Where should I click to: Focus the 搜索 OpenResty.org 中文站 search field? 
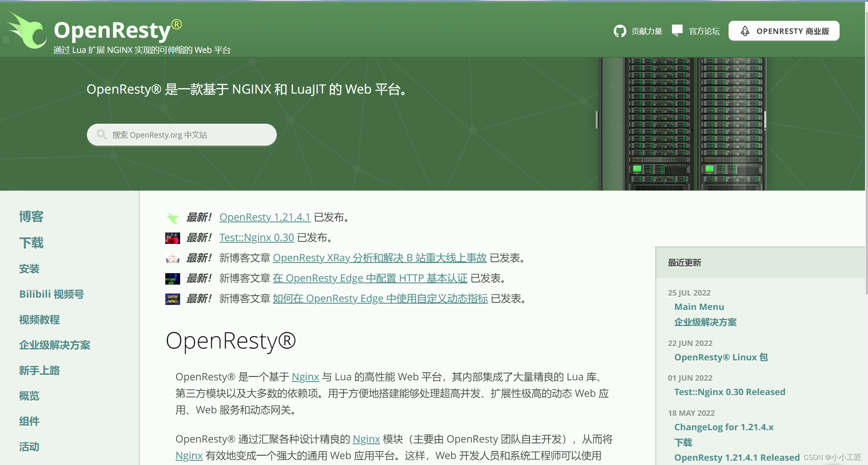[182, 135]
